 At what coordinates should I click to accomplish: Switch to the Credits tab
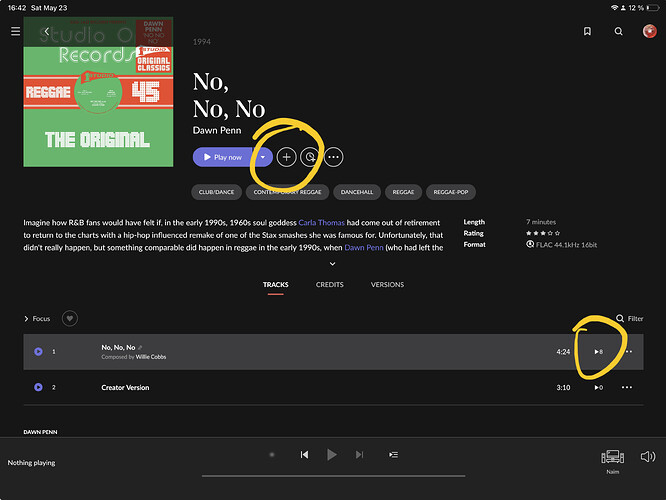tap(330, 285)
